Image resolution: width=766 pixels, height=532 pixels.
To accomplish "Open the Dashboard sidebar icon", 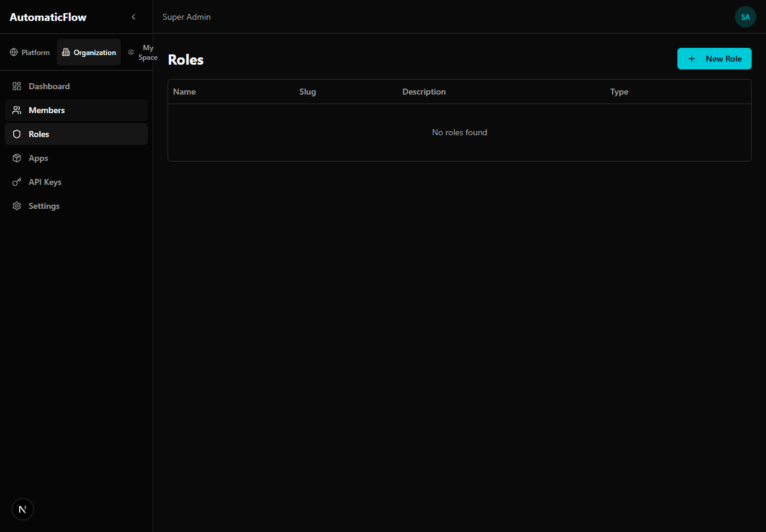I will click(17, 86).
